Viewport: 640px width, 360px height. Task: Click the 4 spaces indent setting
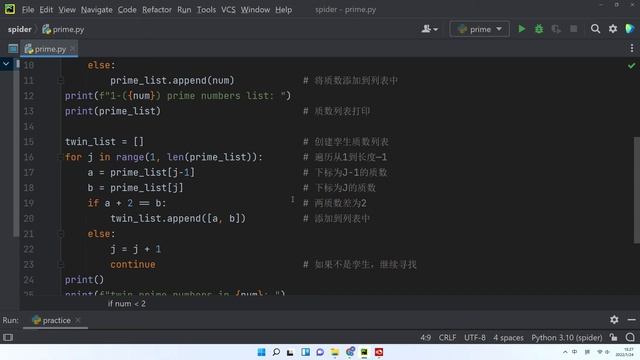point(508,338)
